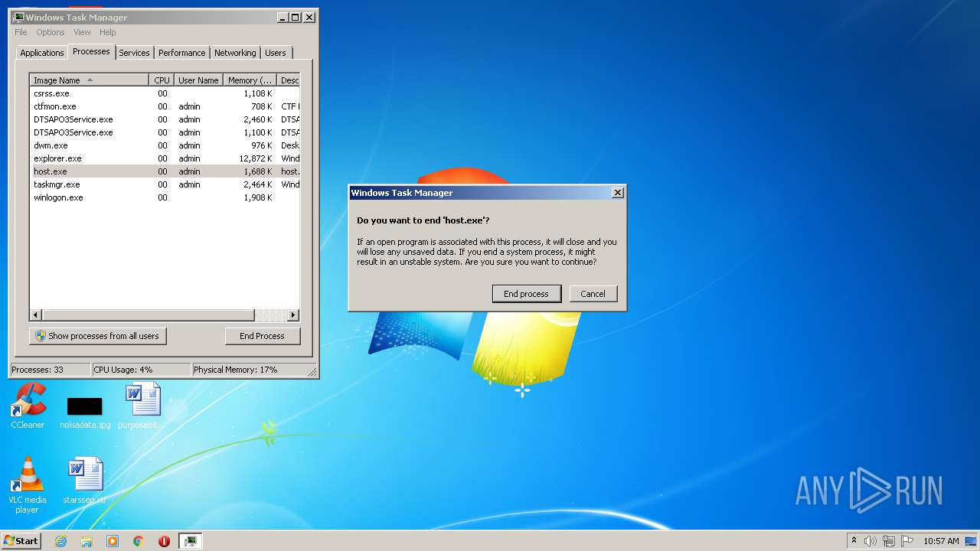Click End Process in Task Manager window
This screenshot has height=551, width=980.
click(x=262, y=336)
